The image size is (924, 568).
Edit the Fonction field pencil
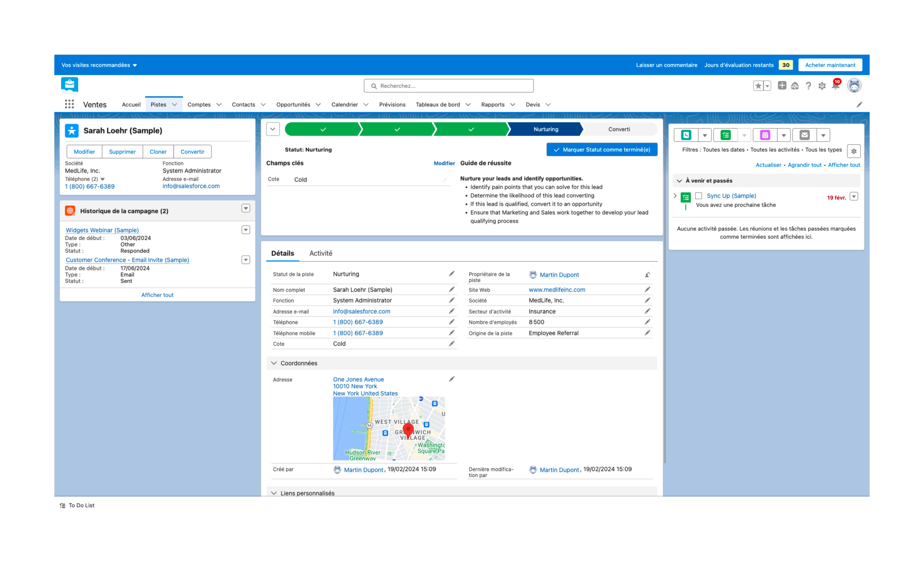(452, 300)
